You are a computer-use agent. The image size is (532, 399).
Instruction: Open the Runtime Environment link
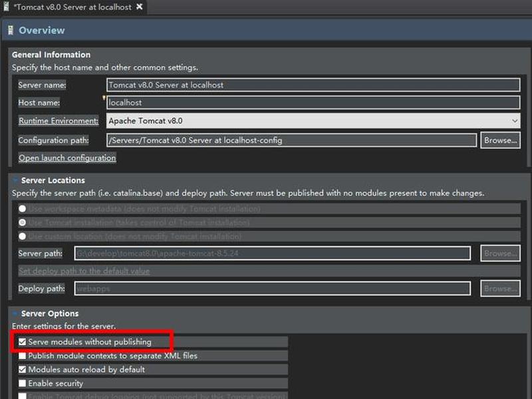coord(59,121)
